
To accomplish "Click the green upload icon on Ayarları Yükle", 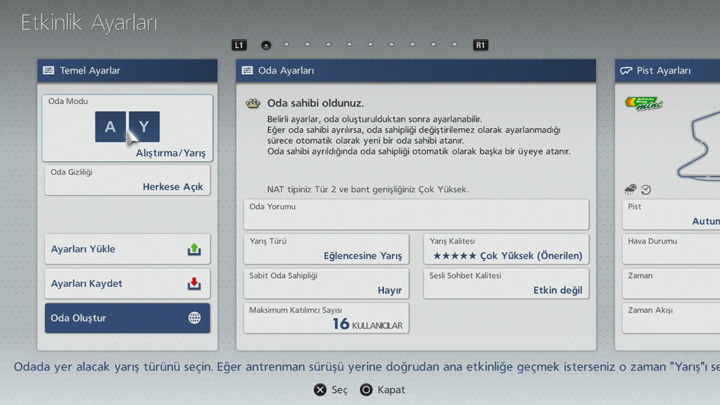I will click(x=194, y=250).
